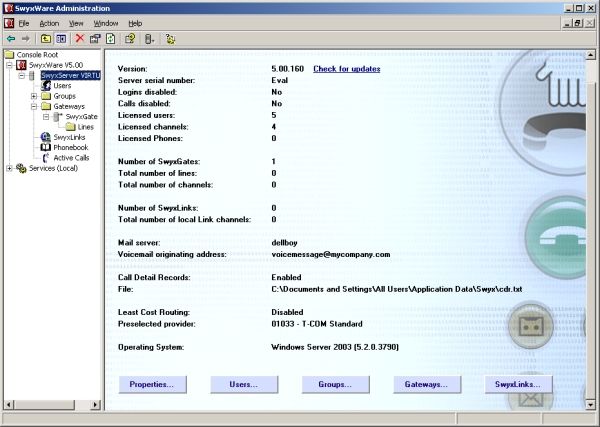Click the Windows Server 2003 value text
This screenshot has height=427, width=600.
pyautogui.click(x=335, y=347)
